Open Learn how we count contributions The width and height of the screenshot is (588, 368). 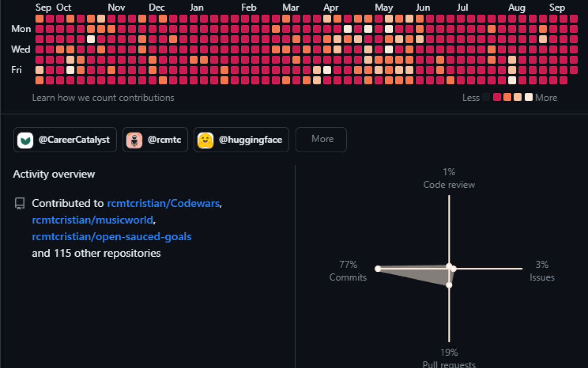click(x=103, y=98)
